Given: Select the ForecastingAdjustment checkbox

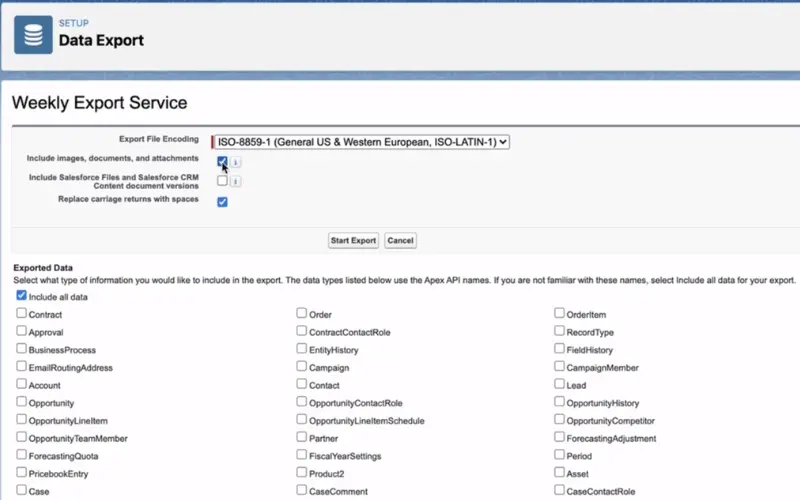Looking at the screenshot, I should pos(559,437).
